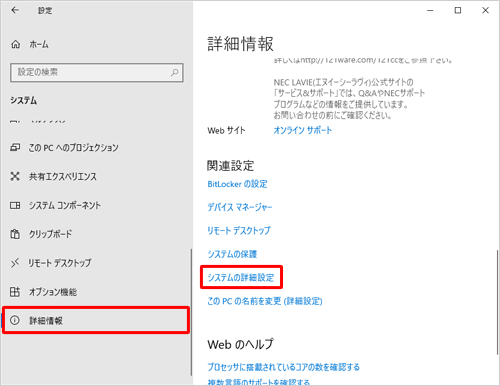Click the main content vertical scrollbar

click(497, 302)
